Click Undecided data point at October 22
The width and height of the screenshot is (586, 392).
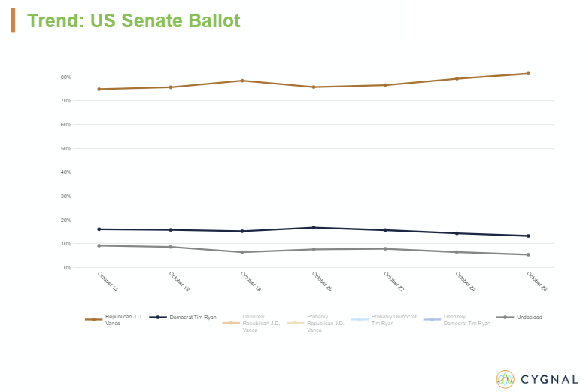tap(385, 249)
